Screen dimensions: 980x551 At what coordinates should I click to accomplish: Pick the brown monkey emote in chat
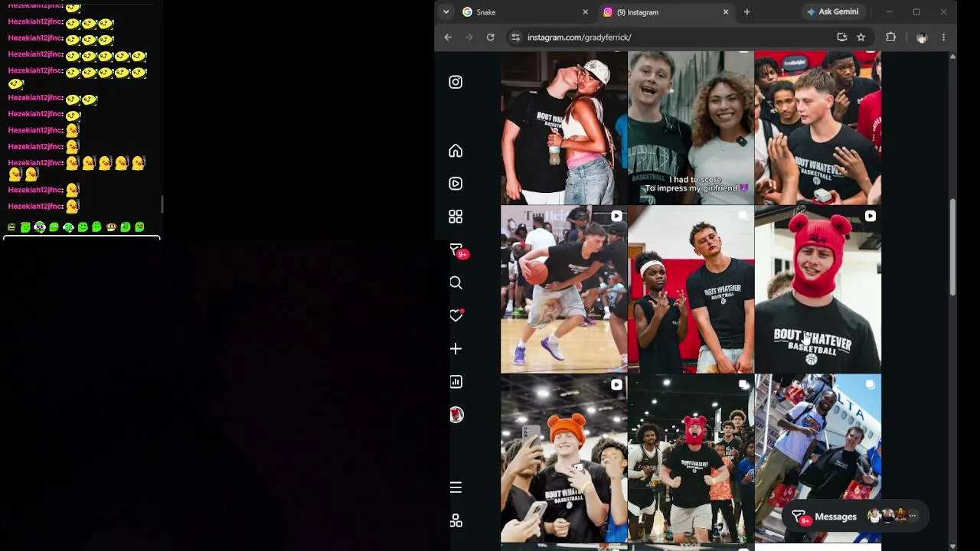(x=111, y=227)
